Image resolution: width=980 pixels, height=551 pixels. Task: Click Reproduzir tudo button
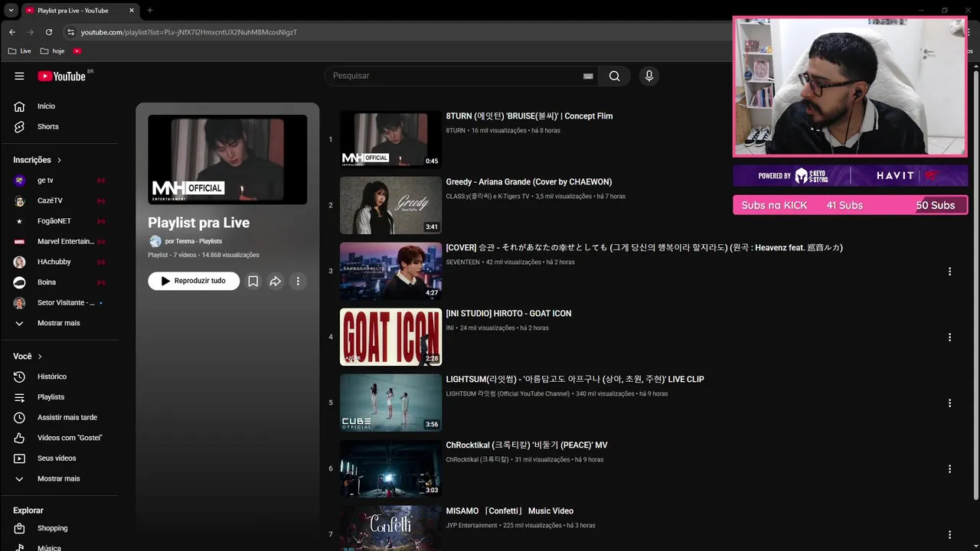[194, 281]
